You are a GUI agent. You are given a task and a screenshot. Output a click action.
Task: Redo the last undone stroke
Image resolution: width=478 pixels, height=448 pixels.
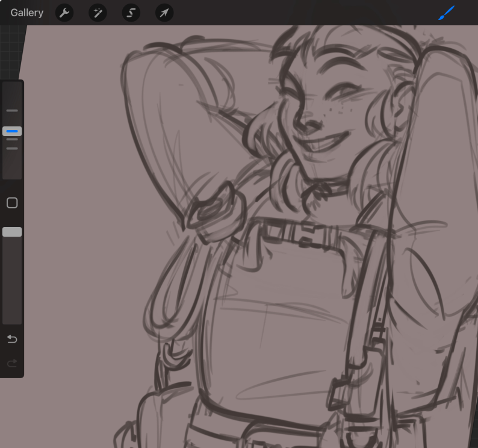pos(12,363)
